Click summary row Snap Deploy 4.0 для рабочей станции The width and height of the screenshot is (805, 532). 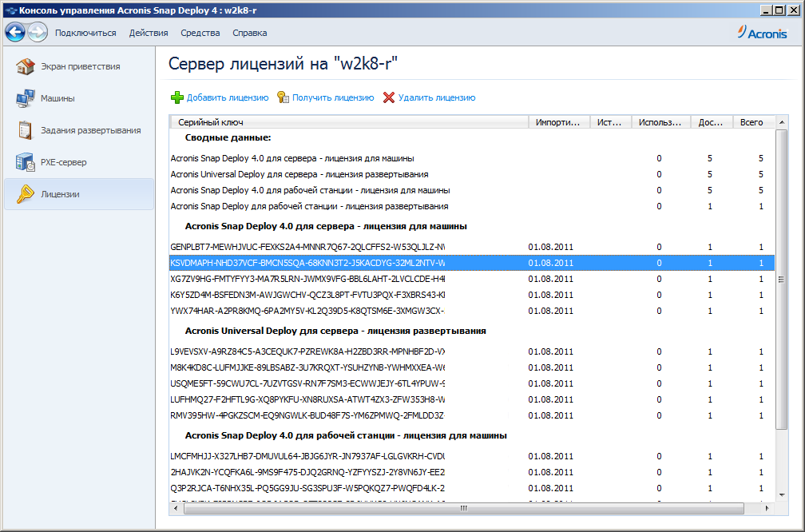pyautogui.click(x=472, y=190)
